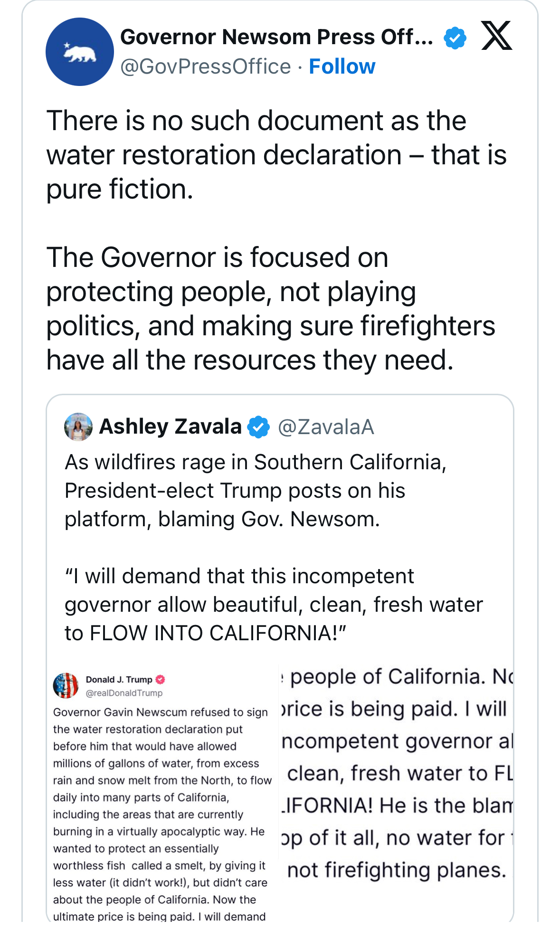
Task: Open the Governor Newsom Press Office display name
Action: tap(276, 37)
